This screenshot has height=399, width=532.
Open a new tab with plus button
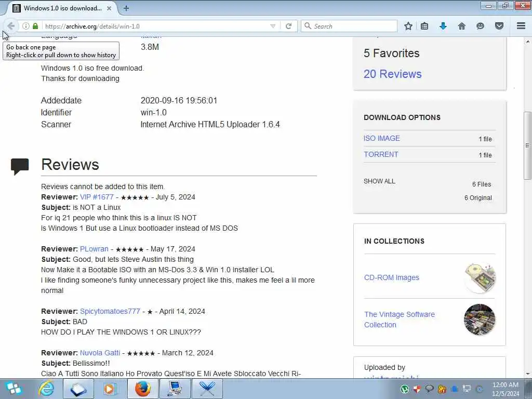[x=126, y=8]
